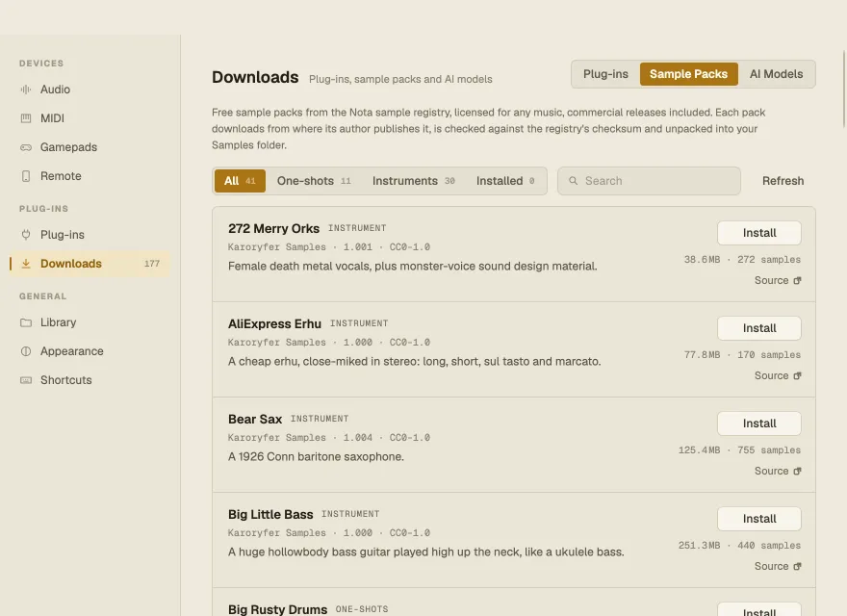Click the Downloads arrow icon in sidebar
Viewport: 847px width, 616px height.
pyautogui.click(x=25, y=264)
